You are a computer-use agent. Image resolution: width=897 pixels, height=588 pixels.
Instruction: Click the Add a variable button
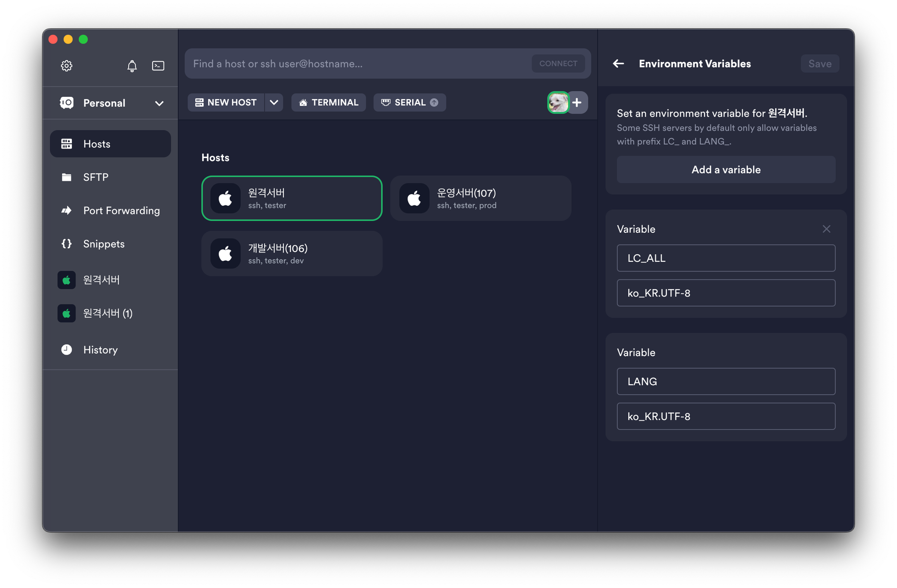726,170
